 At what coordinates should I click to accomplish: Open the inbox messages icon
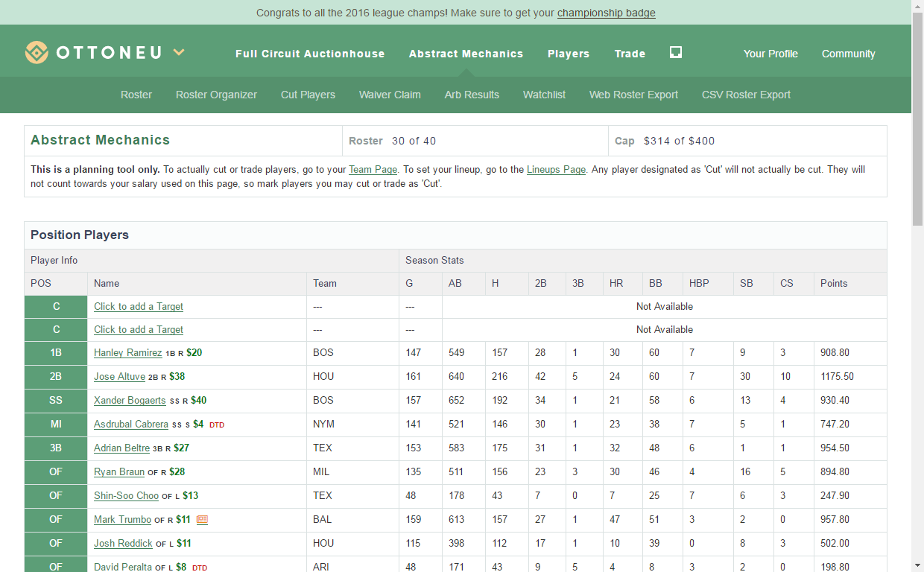pos(676,52)
